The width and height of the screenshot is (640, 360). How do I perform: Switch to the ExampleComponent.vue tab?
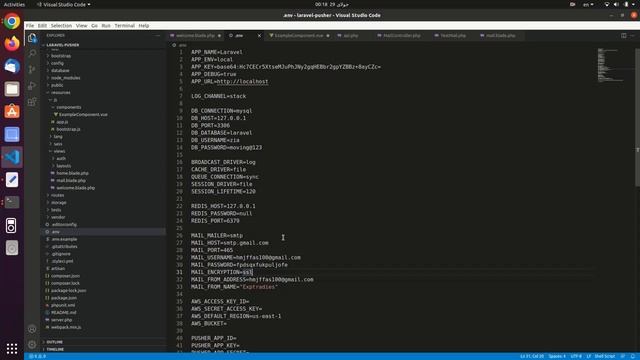[299, 36]
